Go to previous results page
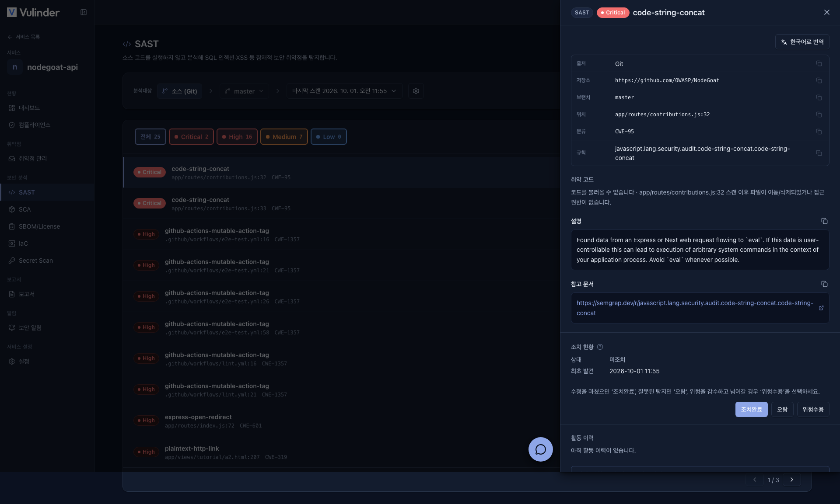The height and width of the screenshot is (504, 840). [x=754, y=480]
